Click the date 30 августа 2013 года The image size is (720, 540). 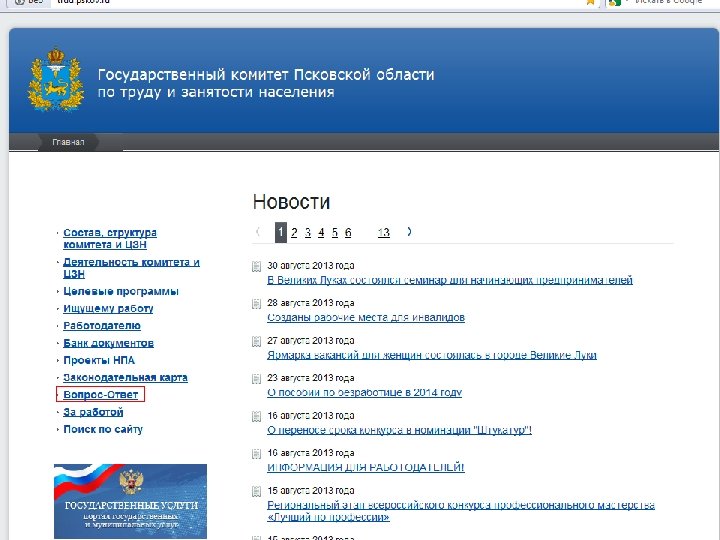310,265
